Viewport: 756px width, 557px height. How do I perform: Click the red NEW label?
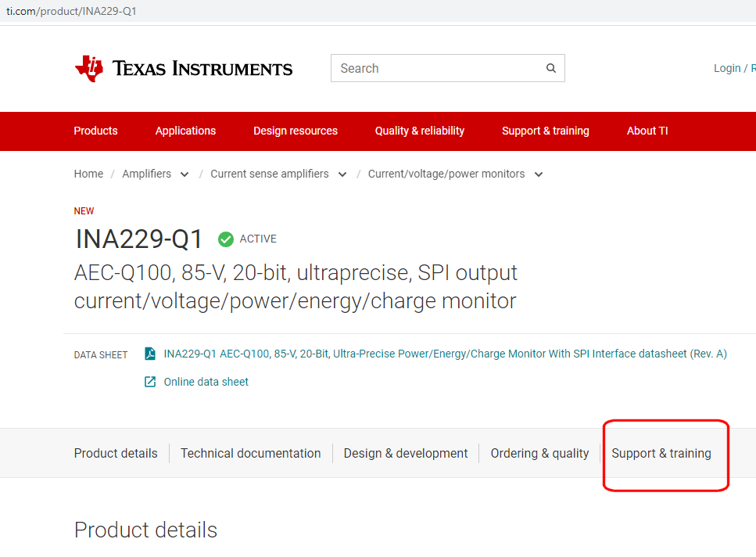[84, 211]
